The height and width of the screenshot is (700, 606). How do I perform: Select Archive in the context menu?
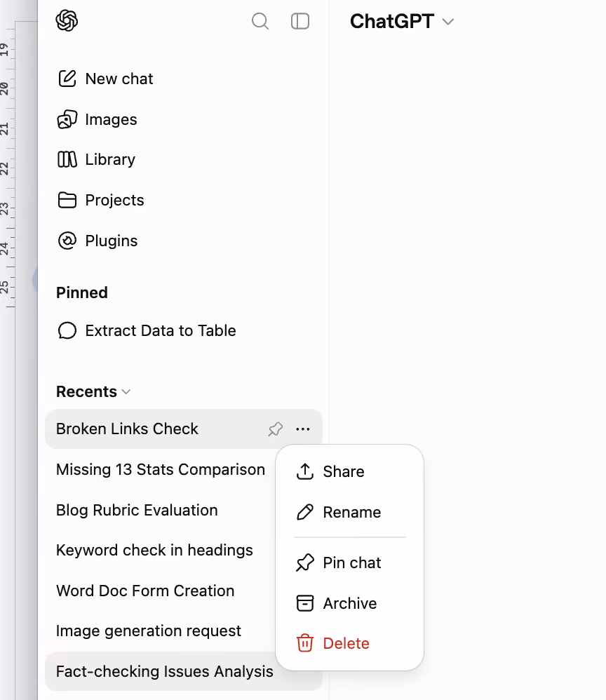tap(350, 603)
